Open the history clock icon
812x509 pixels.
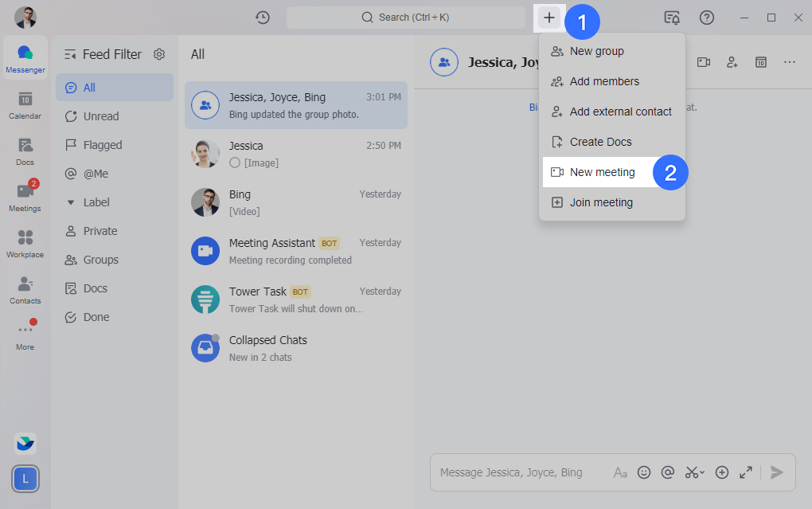(x=262, y=18)
